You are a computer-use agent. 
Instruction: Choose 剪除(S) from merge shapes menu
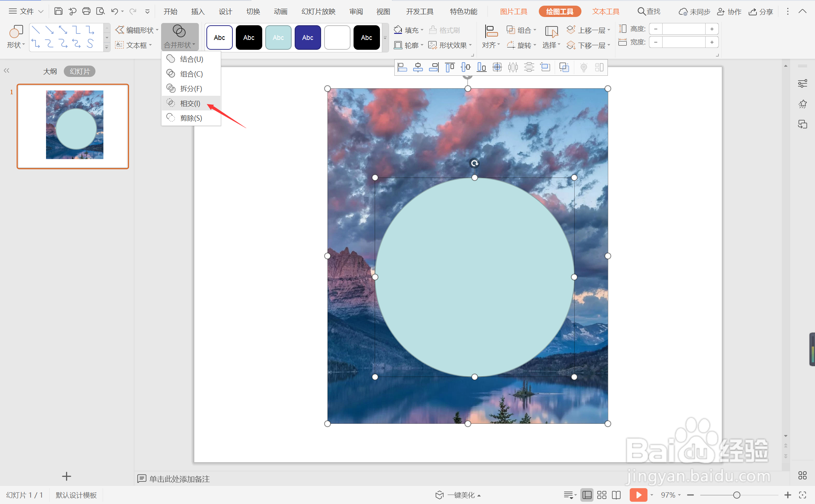[191, 118]
